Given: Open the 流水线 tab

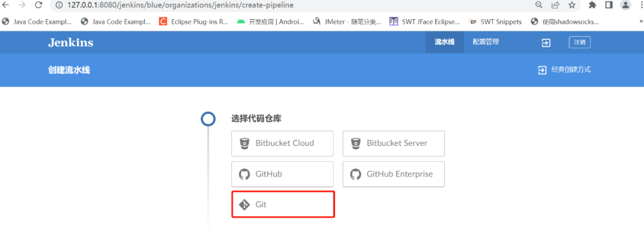Looking at the screenshot, I should [x=444, y=42].
